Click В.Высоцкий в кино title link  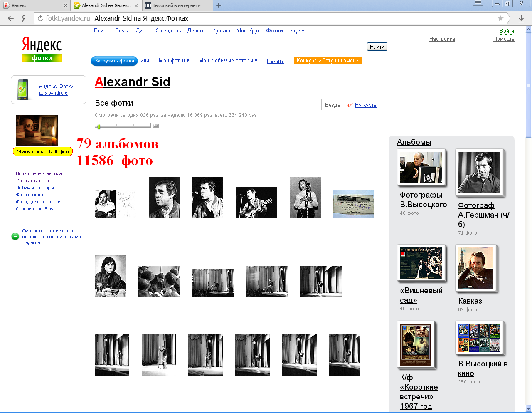tap(483, 368)
